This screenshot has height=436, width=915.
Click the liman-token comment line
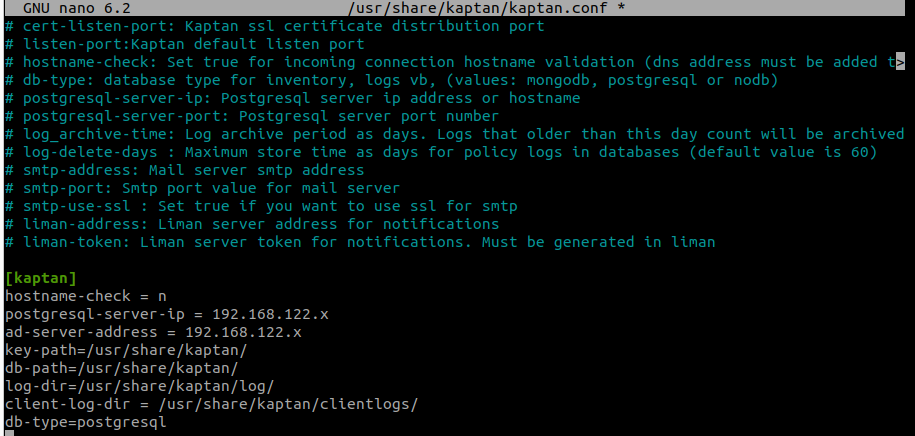[360, 242]
